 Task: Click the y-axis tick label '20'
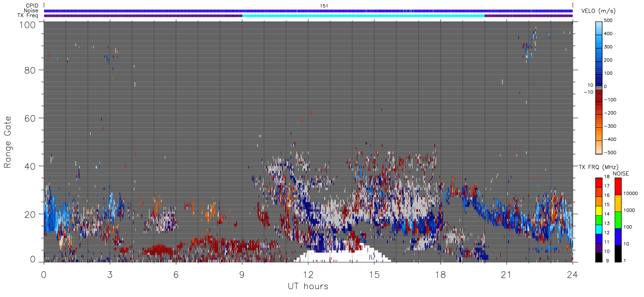point(30,214)
